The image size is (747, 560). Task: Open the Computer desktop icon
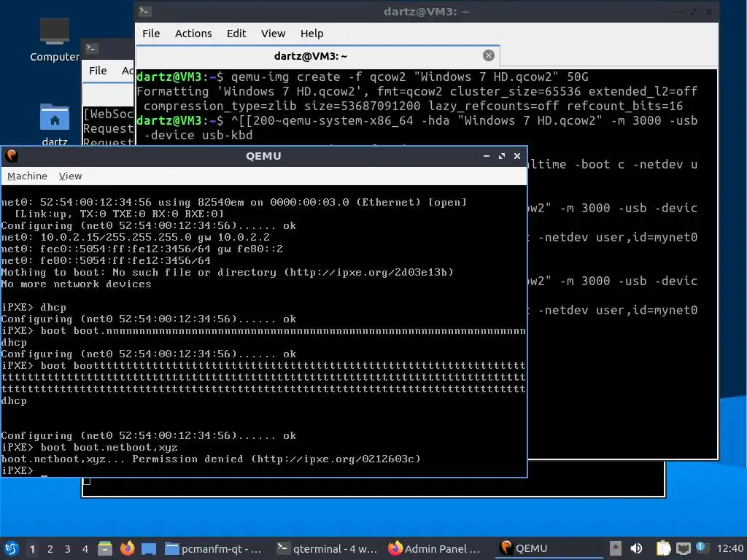pos(54,40)
